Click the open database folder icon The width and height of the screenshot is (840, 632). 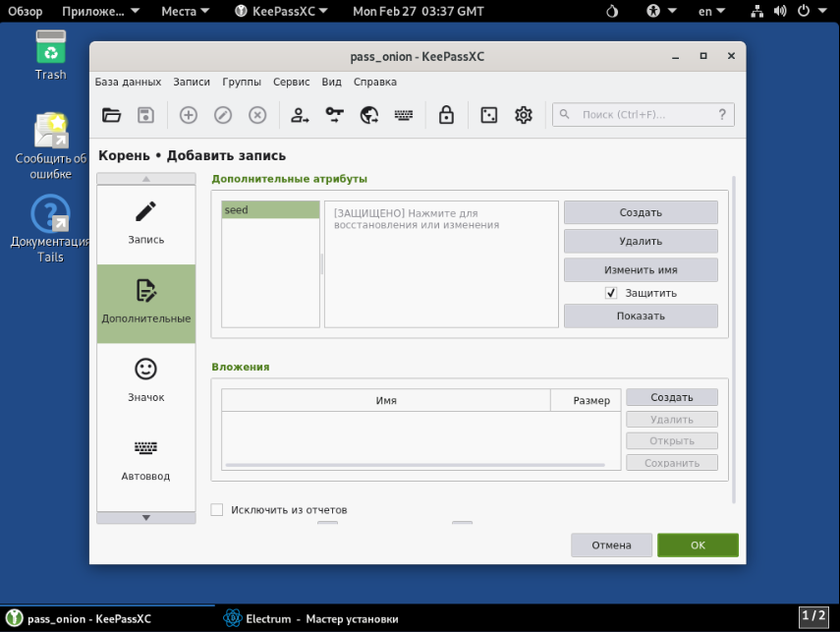click(112, 115)
